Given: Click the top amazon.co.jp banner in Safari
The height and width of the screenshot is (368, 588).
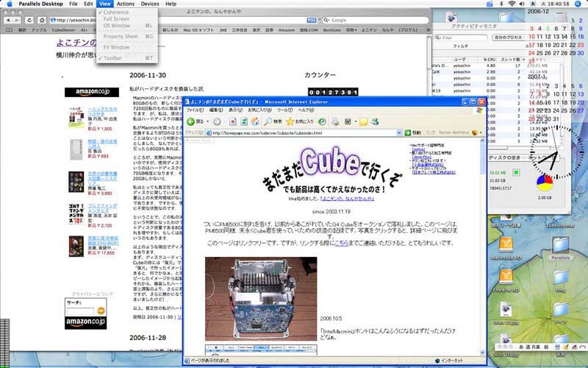Looking at the screenshot, I should (91, 92).
